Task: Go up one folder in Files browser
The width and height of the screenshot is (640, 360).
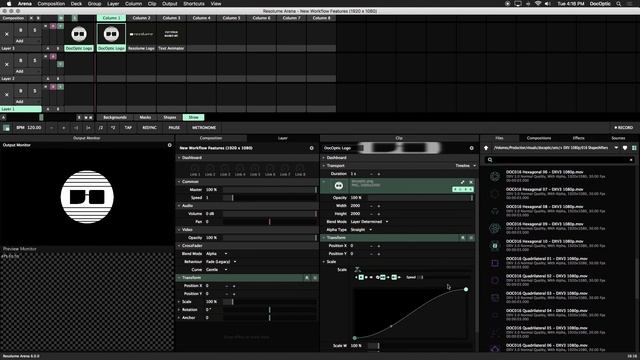Action: 486,148
